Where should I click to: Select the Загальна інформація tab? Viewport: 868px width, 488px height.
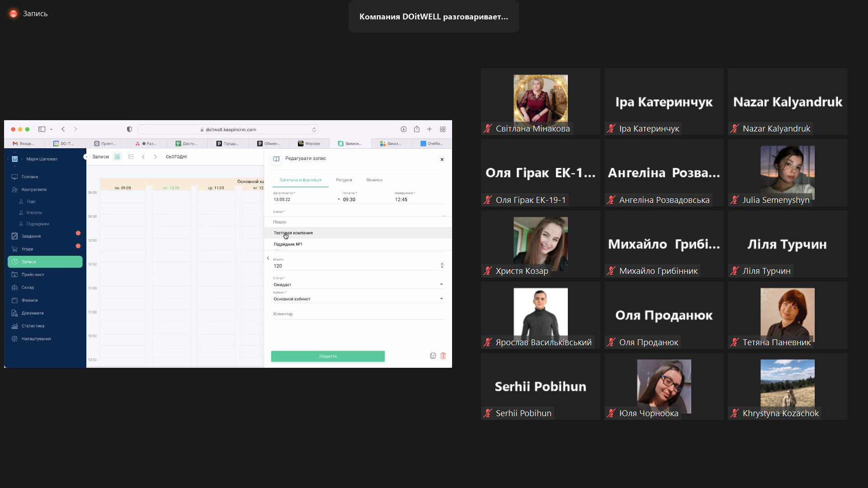(300, 180)
